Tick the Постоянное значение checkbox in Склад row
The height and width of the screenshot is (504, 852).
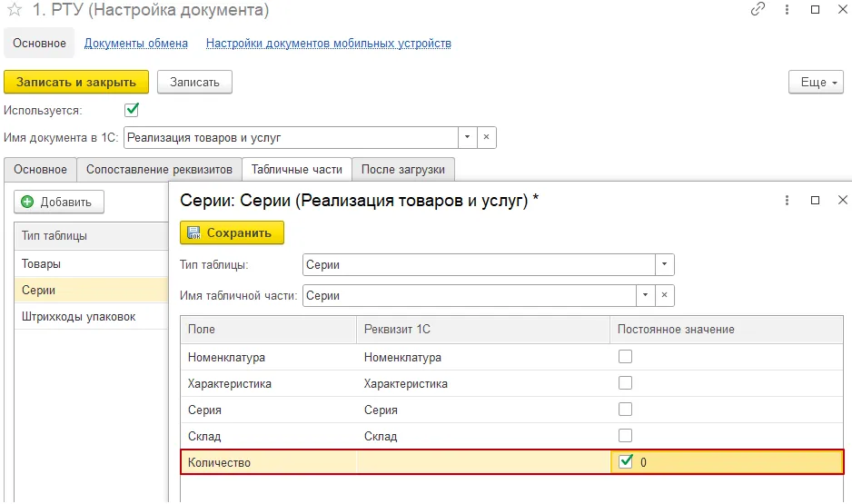point(625,436)
